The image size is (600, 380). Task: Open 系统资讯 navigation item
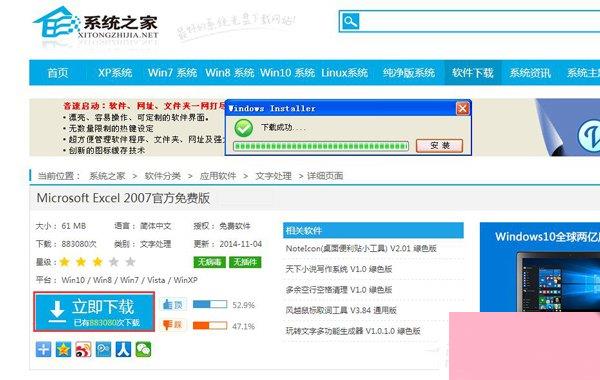click(x=530, y=73)
